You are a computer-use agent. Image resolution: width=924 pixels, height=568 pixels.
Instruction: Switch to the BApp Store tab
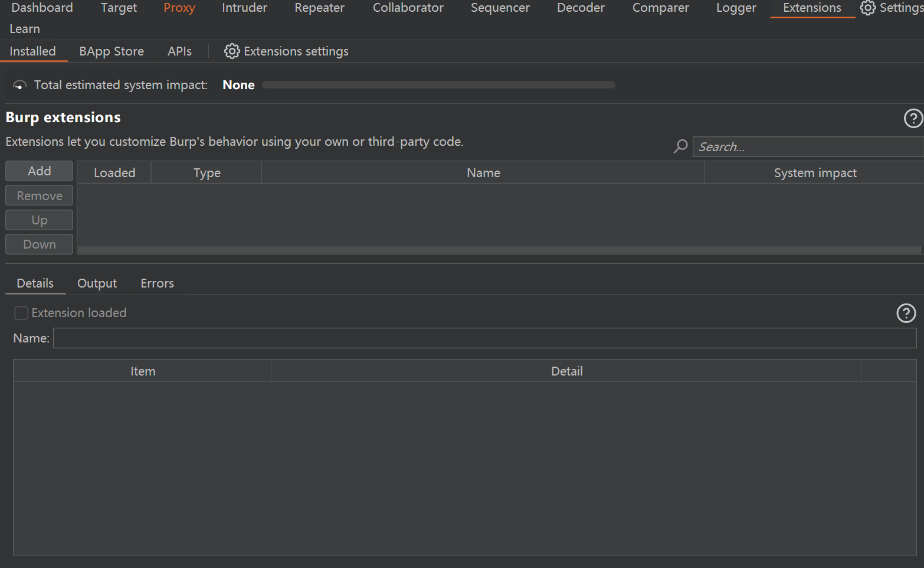pyautogui.click(x=112, y=51)
